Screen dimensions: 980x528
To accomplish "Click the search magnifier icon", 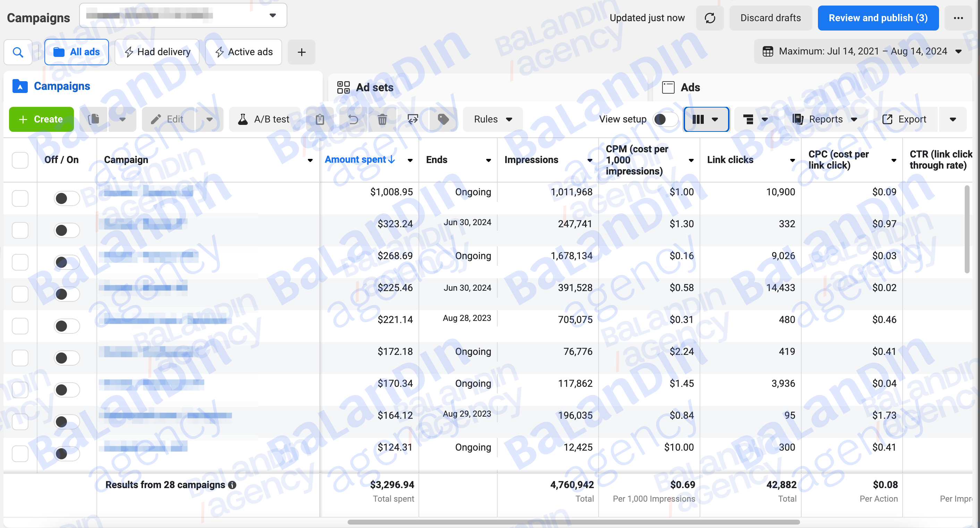I will click(18, 52).
